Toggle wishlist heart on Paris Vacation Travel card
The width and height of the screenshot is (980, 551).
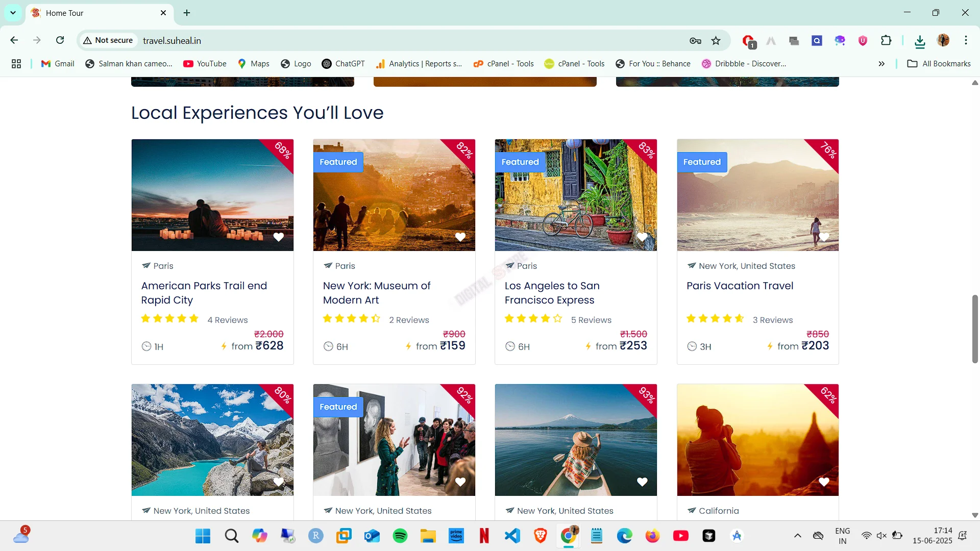[x=824, y=237]
